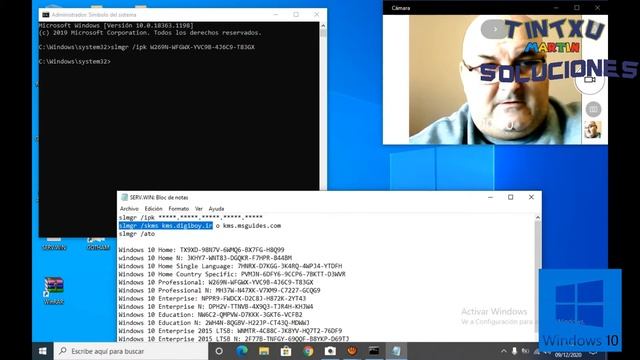This screenshot has height=360, width=640.
Task: Click 'Windows 10 Education:' key line
Action: pos(211,315)
